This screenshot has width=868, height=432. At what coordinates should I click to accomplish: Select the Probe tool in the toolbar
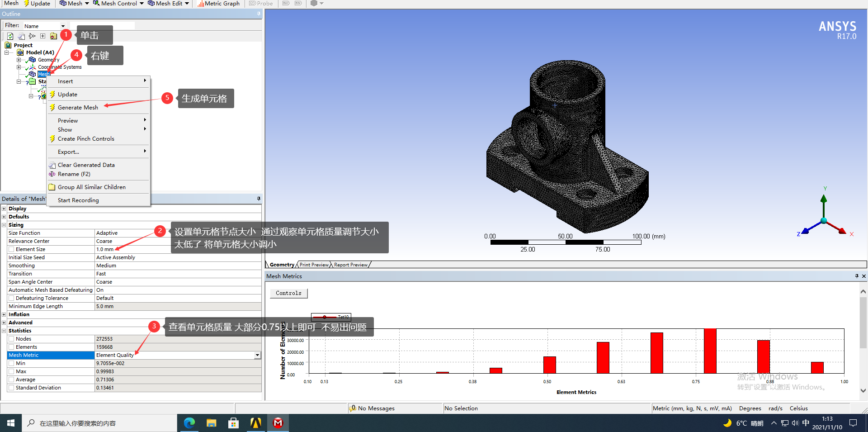[x=261, y=4]
